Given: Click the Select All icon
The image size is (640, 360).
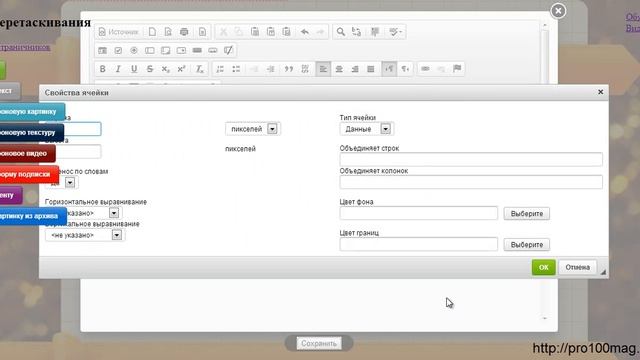Looking at the screenshot, I should pos(375,32).
